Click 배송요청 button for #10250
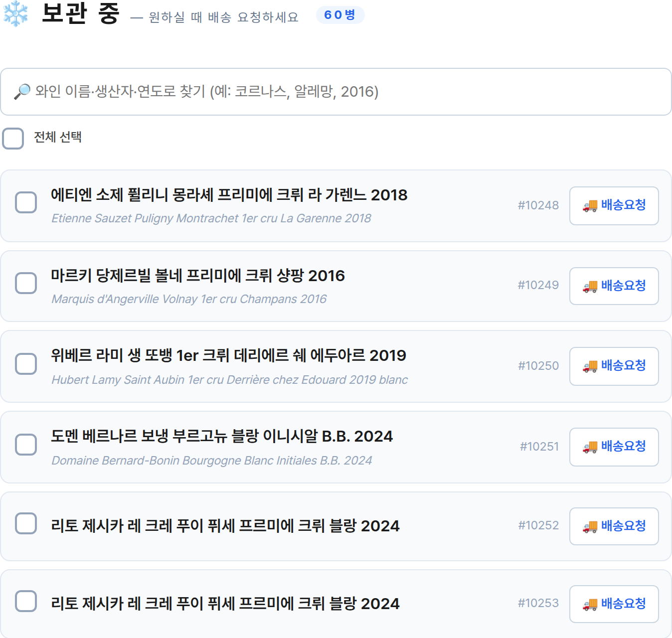The height and width of the screenshot is (638, 672). [614, 366]
